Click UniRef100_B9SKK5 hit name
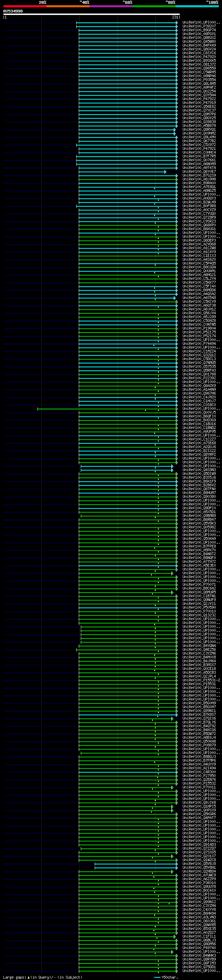Viewport: 222px width, 980px height. pos(199,61)
